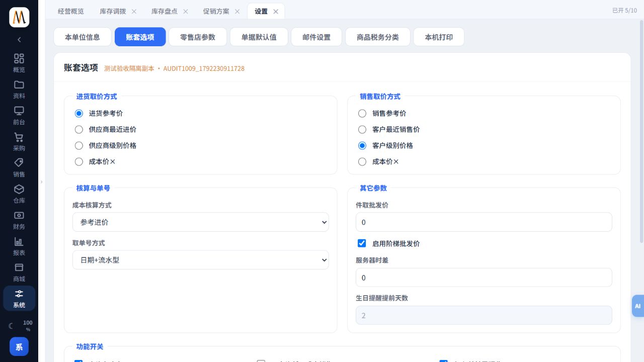Open the 概览 module in sidebar
The image size is (644, 362).
pyautogui.click(x=19, y=63)
